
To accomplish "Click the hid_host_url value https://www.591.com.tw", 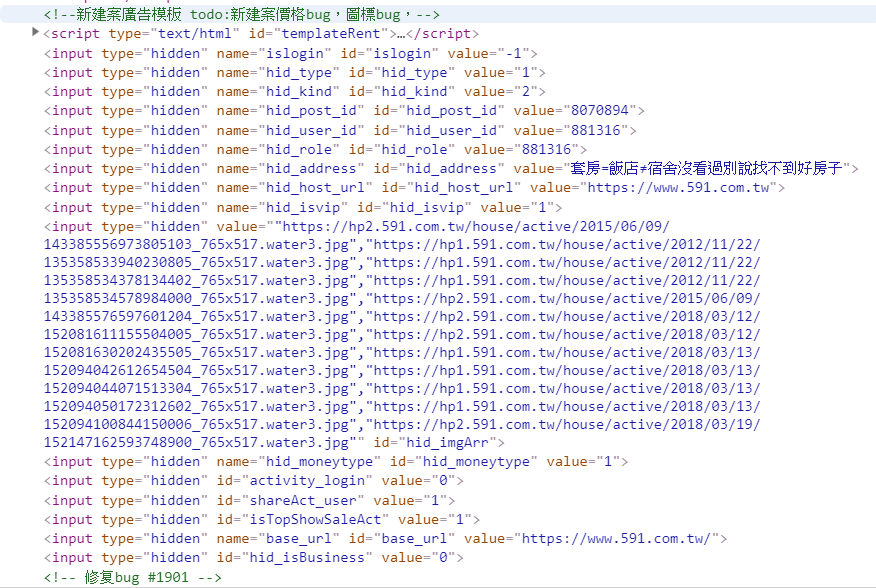I will pyautogui.click(x=678, y=187).
